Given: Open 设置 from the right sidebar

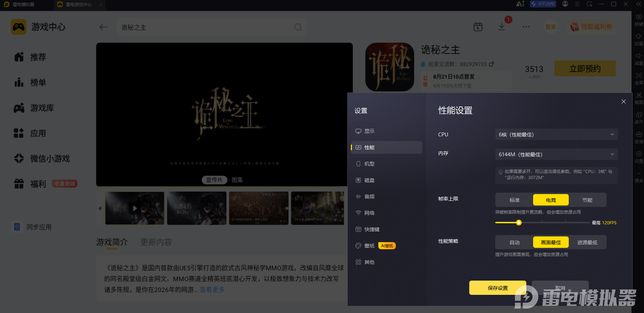Looking at the screenshot, I should (x=639, y=157).
